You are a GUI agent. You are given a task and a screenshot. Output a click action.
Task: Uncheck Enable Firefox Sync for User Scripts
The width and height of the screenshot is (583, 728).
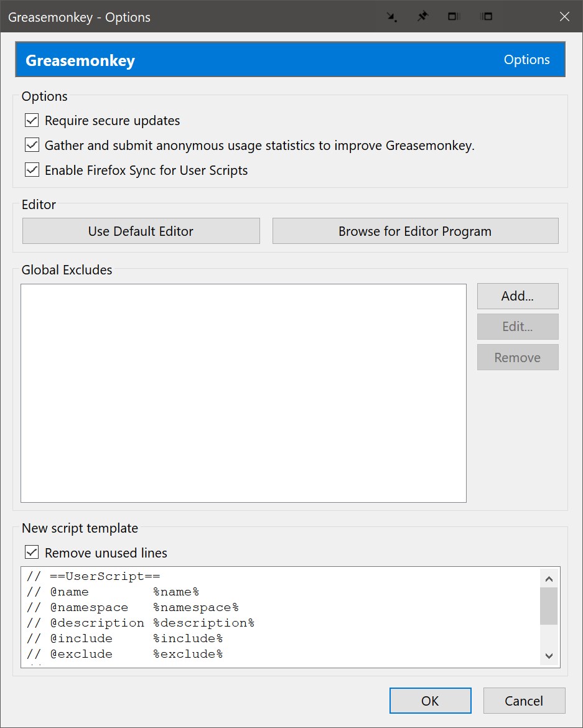pyautogui.click(x=32, y=170)
